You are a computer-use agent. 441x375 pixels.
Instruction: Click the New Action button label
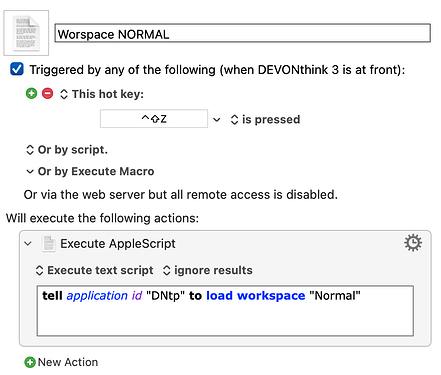pos(68,362)
